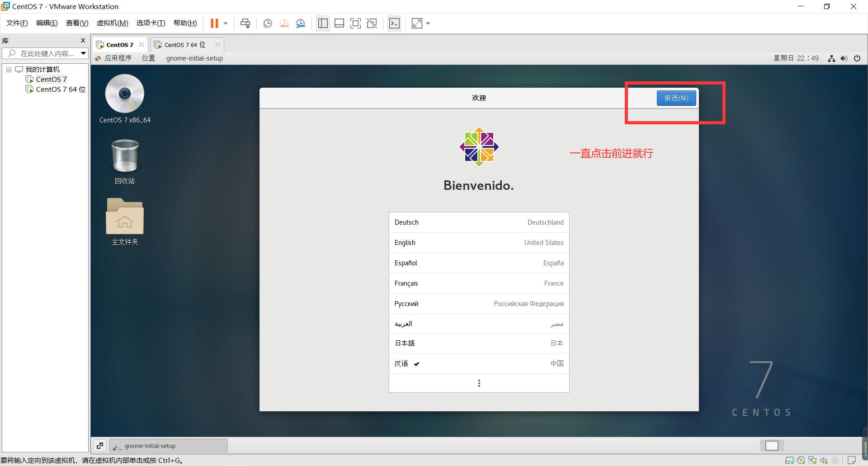Choose Deutsch language
Image resolution: width=868 pixels, height=466 pixels.
coord(479,222)
